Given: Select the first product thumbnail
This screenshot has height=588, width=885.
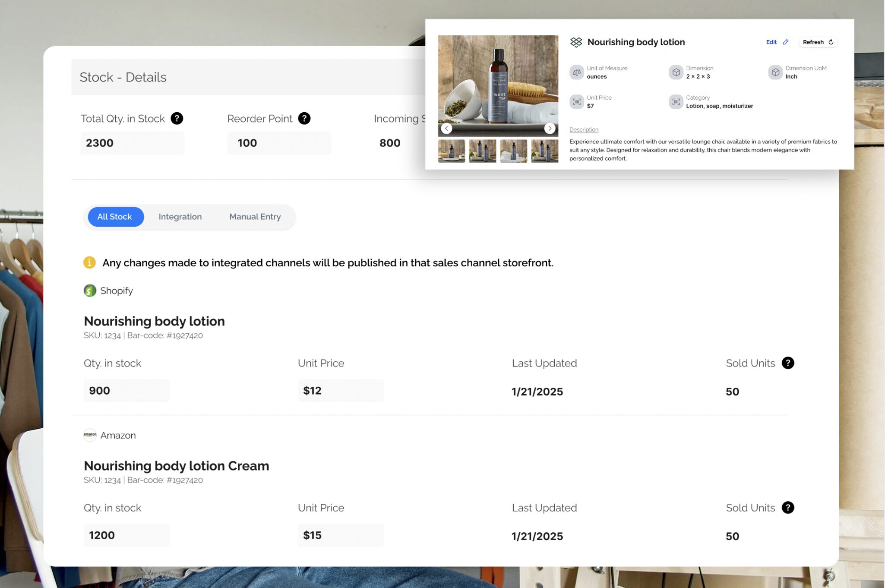Looking at the screenshot, I should point(452,151).
